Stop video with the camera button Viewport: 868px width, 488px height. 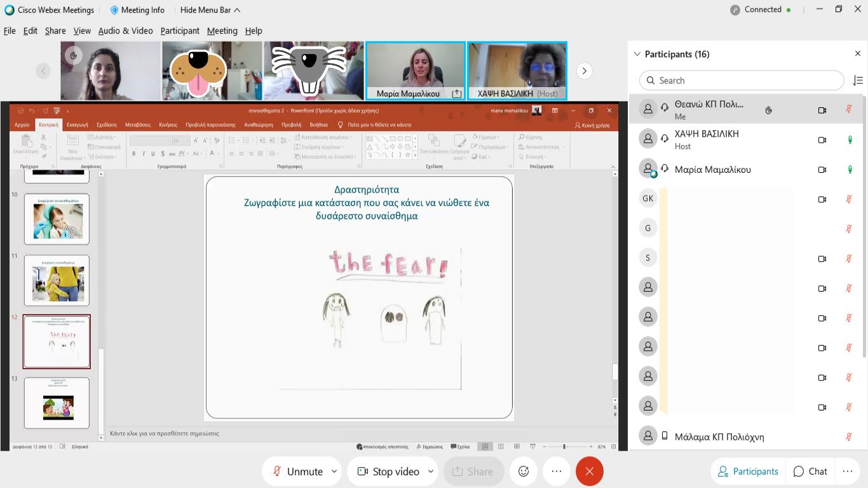[x=388, y=471]
